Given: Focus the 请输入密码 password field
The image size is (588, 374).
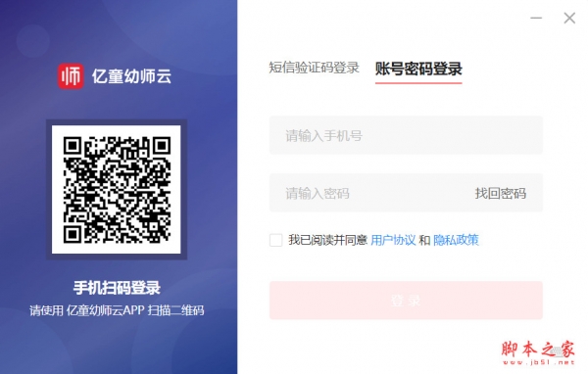Looking at the screenshot, I should tap(406, 193).
